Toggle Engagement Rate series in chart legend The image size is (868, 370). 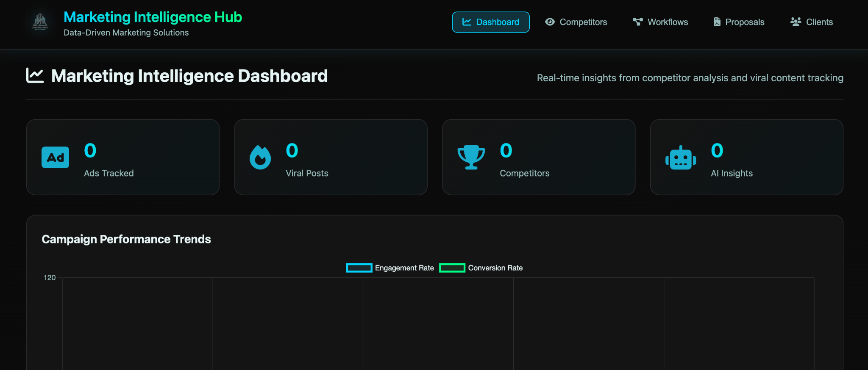click(404, 268)
